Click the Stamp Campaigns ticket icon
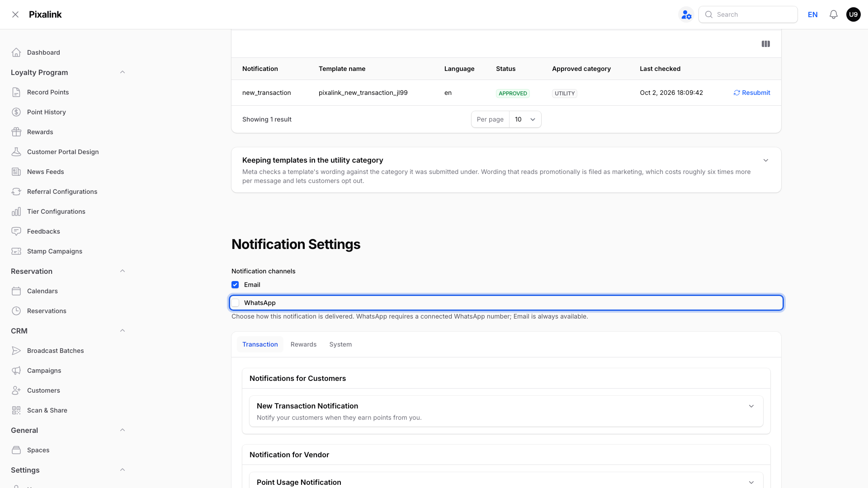868x488 pixels. pos(16,251)
